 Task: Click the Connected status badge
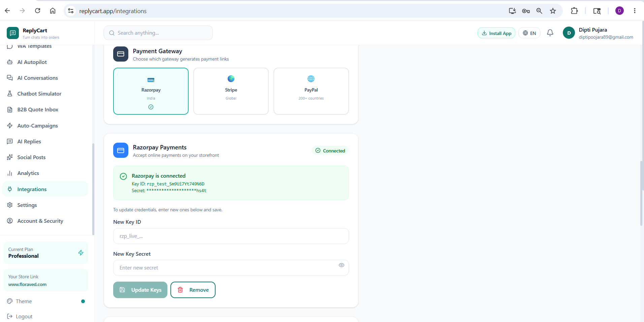tap(330, 151)
